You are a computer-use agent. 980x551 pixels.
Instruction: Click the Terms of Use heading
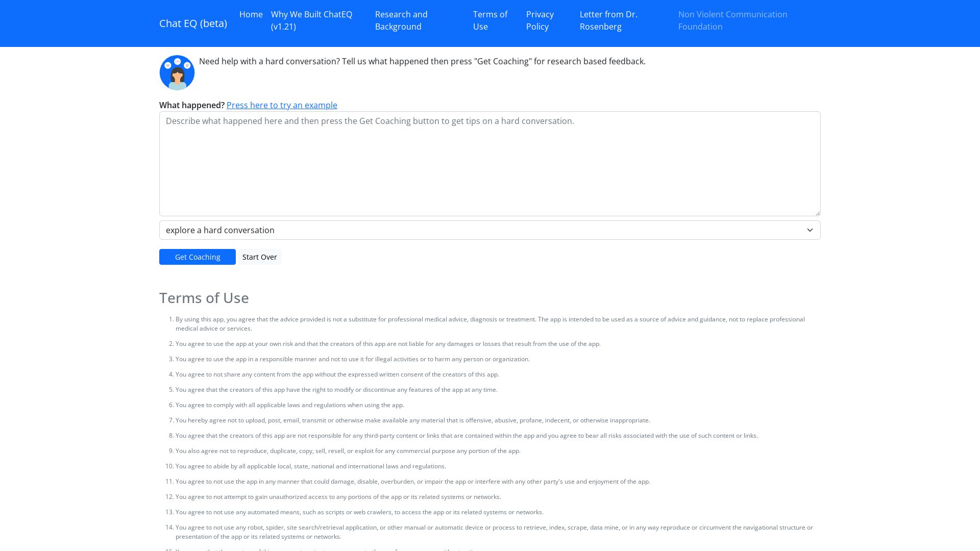(x=204, y=297)
